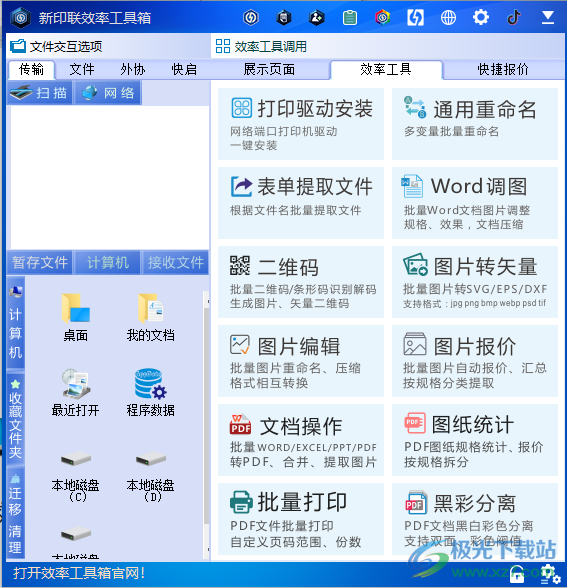Open the 打印驱动安装 tool

coord(301,124)
